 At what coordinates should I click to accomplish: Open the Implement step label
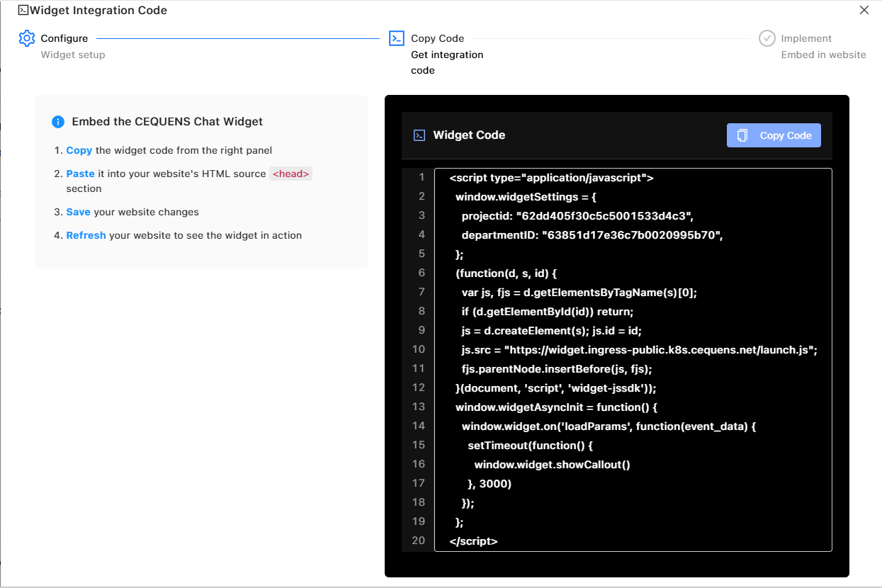(806, 38)
